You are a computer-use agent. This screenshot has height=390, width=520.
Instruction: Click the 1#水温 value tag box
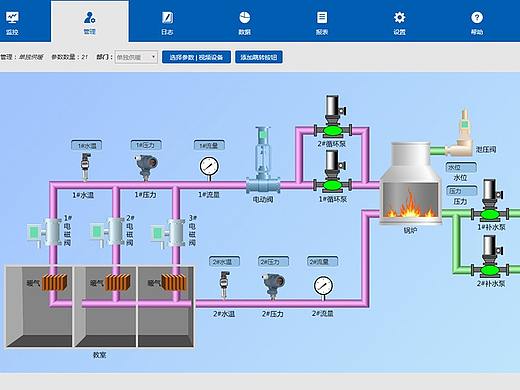[86, 145]
